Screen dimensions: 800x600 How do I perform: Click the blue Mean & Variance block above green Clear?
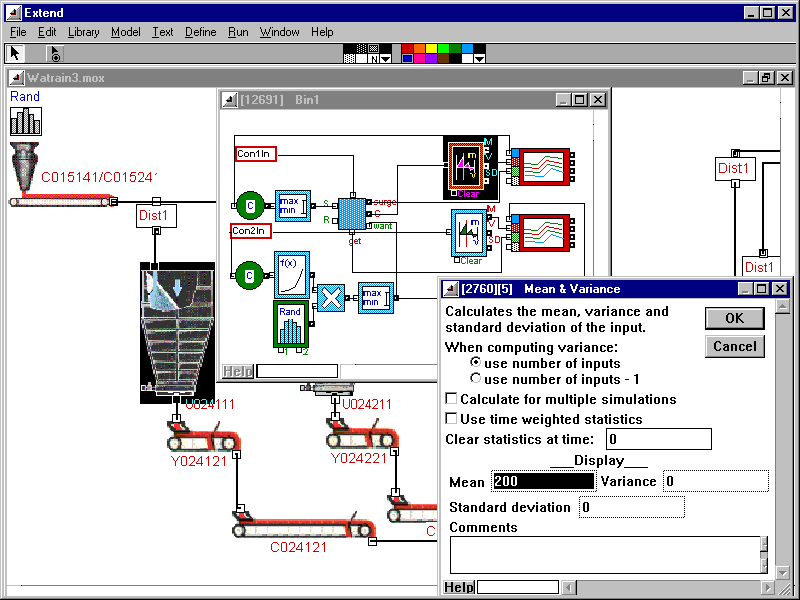click(469, 232)
